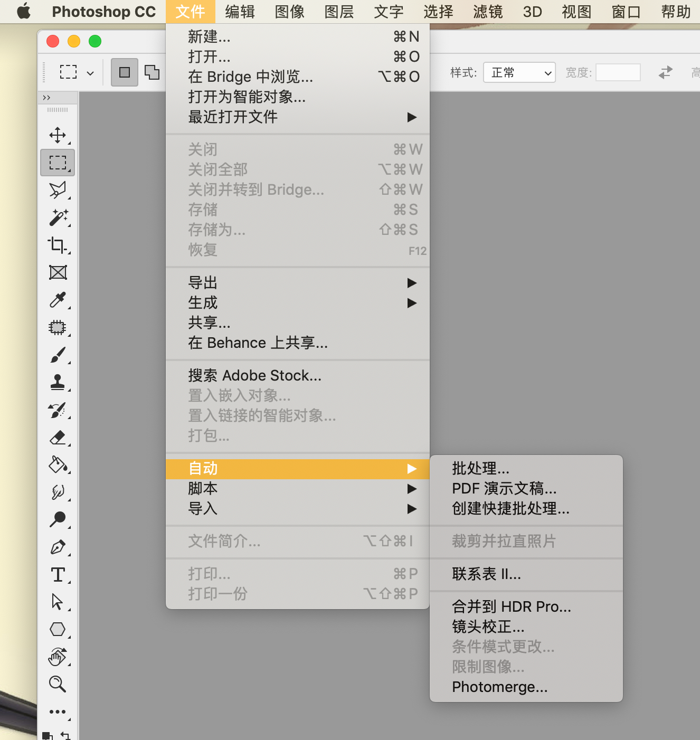Select the Eyedropper tool
Screen dimensions: 700x740
(58, 300)
